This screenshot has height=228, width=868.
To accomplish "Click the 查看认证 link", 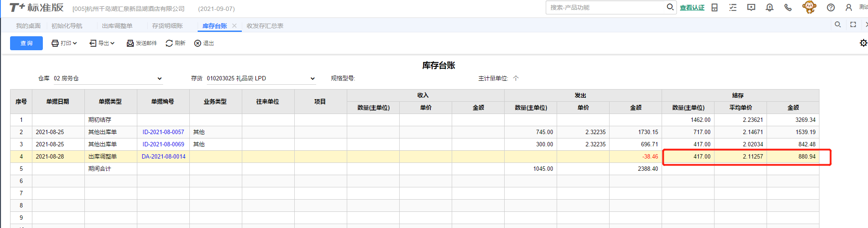I will coord(692,7).
